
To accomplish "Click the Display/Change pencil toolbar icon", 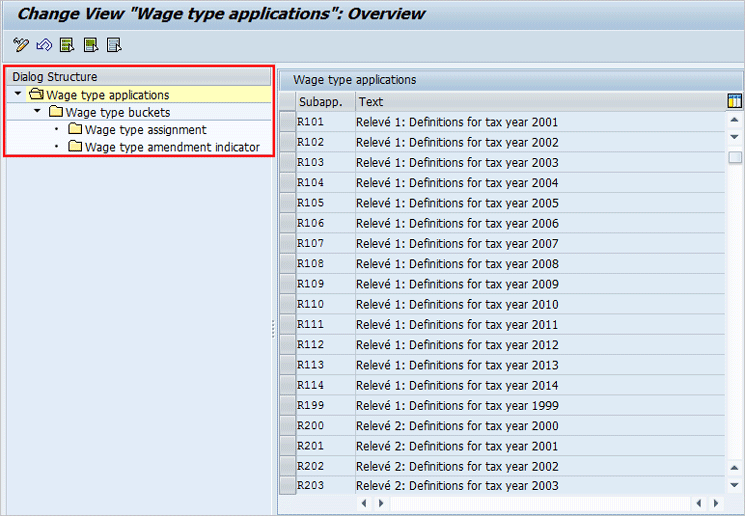I will 20,44.
